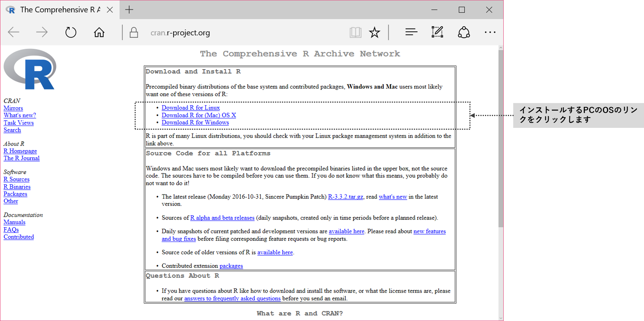Screen dimensions: 644x321
Task: Click the vertical scrollbar thumb
Action: [x=501, y=137]
